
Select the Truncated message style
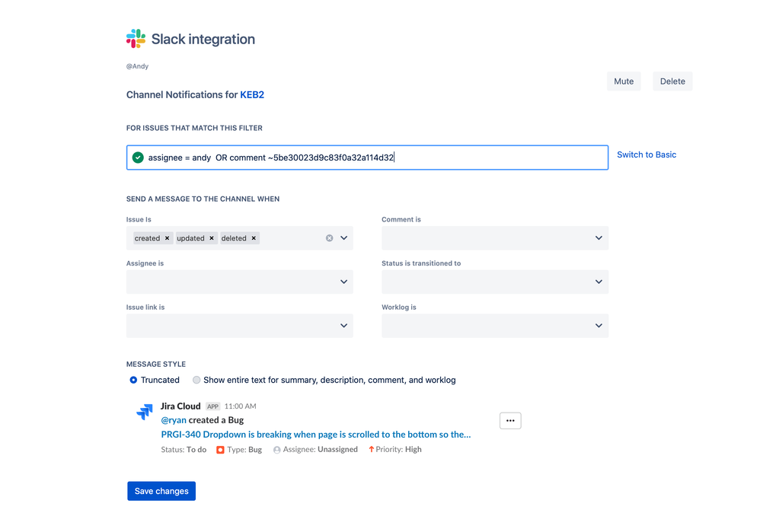click(133, 380)
